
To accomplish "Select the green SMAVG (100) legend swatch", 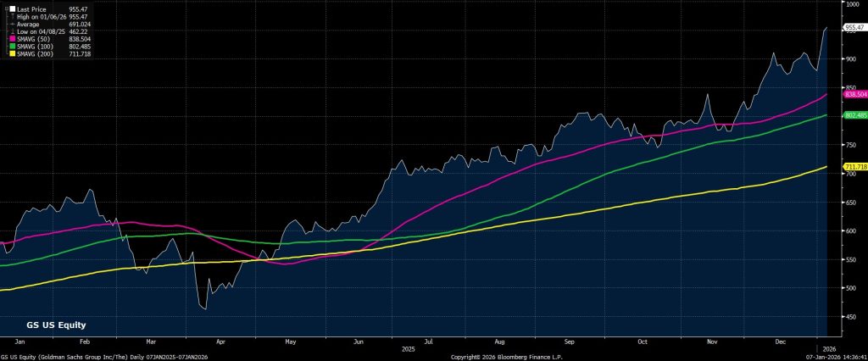I will [11, 46].
